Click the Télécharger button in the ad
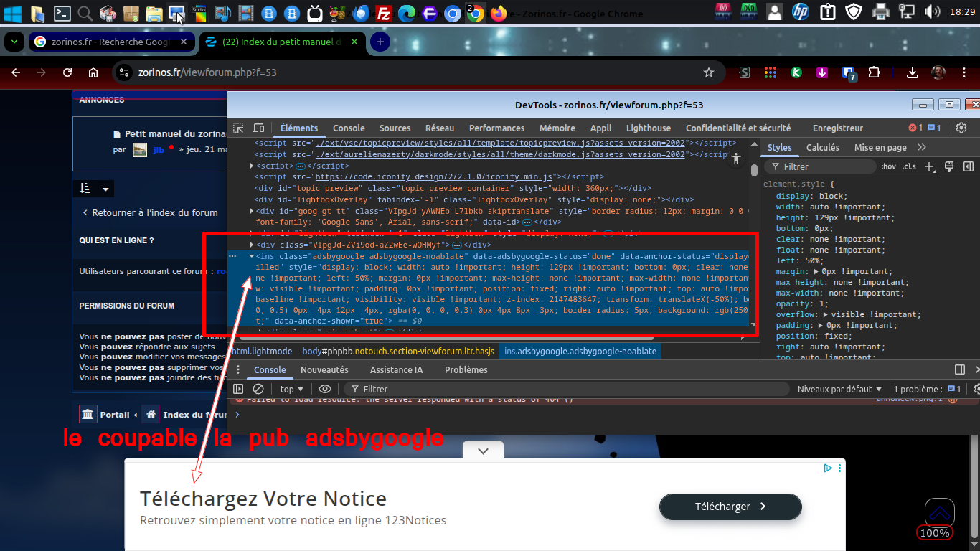This screenshot has height=551, width=980. [730, 507]
